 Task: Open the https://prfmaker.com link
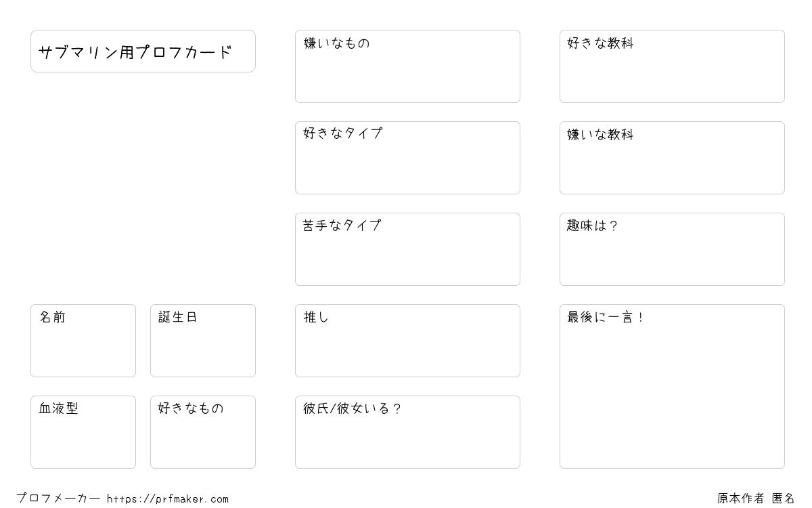(x=168, y=499)
